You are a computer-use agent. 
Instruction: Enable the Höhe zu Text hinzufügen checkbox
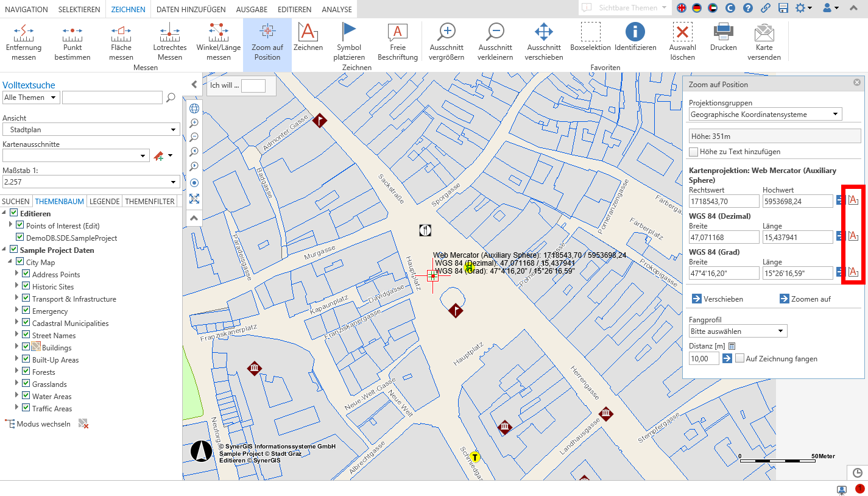pyautogui.click(x=693, y=151)
